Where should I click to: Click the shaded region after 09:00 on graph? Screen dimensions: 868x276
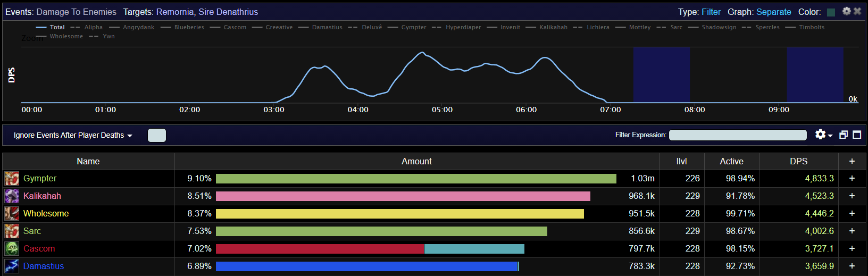815,75
